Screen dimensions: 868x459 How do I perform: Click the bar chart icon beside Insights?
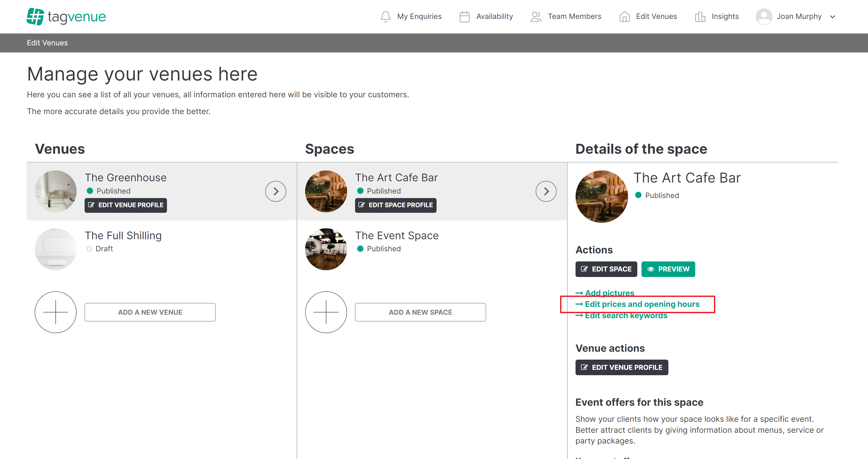[700, 17]
